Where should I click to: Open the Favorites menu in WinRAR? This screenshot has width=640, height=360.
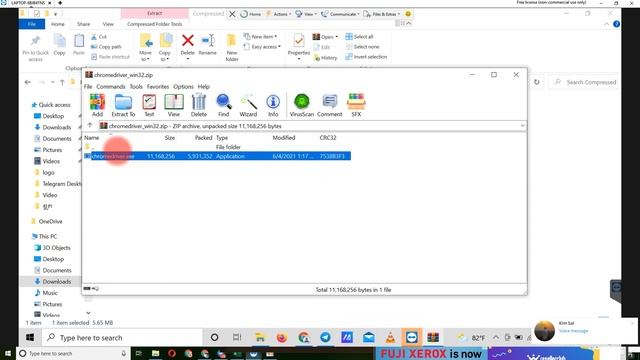coord(158,87)
